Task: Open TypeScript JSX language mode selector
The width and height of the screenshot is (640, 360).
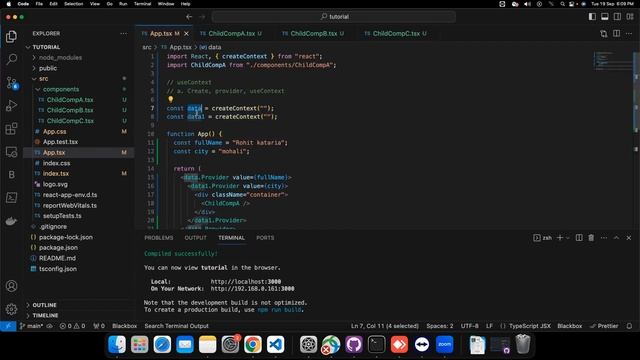Action: (x=530, y=326)
